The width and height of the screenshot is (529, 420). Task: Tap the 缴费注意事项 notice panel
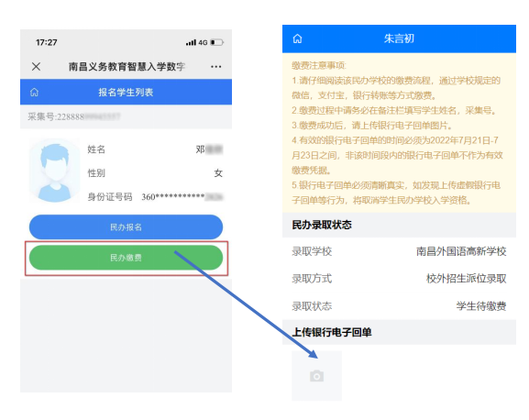(x=399, y=133)
